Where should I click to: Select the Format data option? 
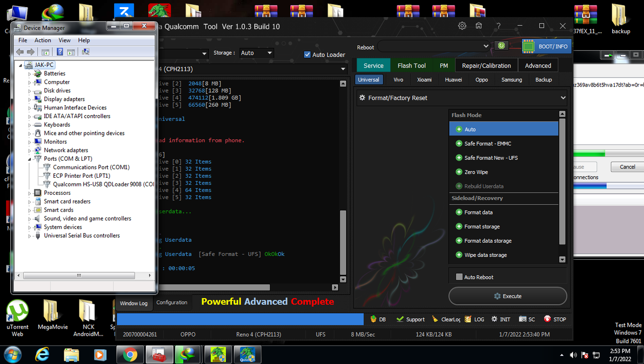pos(504,212)
